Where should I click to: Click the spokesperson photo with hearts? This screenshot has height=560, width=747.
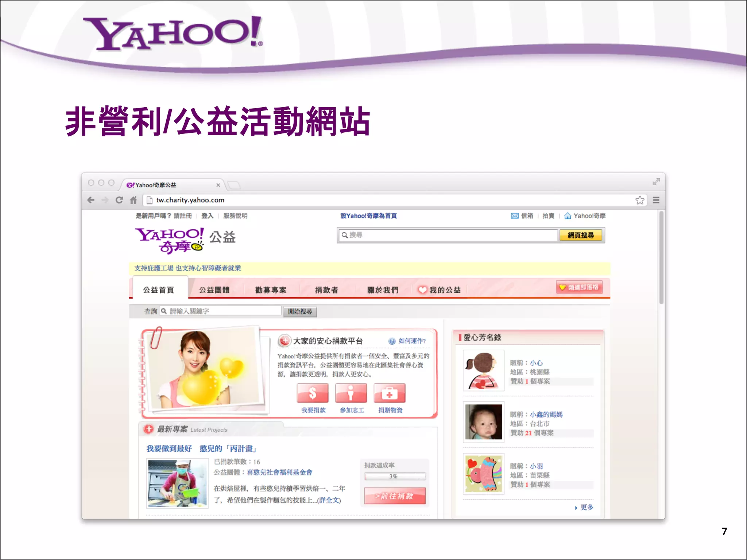(x=206, y=369)
